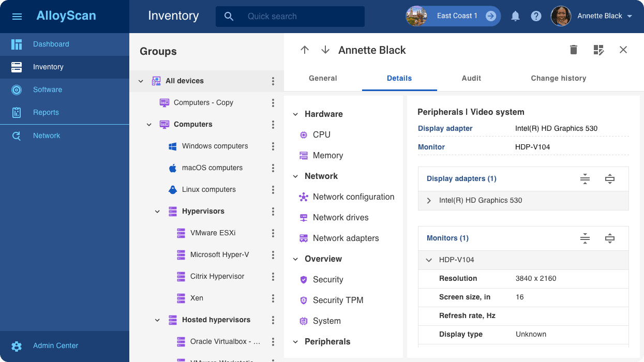Screen dimensions: 644x362
Task: Collapse all rows in Display adapters
Action: click(x=585, y=179)
